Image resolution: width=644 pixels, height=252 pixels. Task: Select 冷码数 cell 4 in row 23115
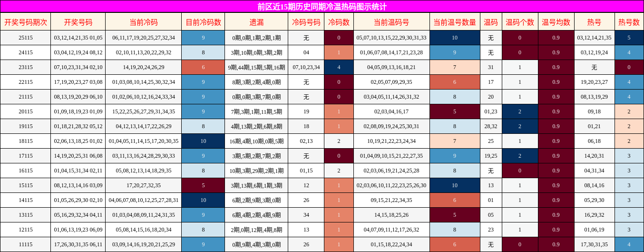point(339,67)
